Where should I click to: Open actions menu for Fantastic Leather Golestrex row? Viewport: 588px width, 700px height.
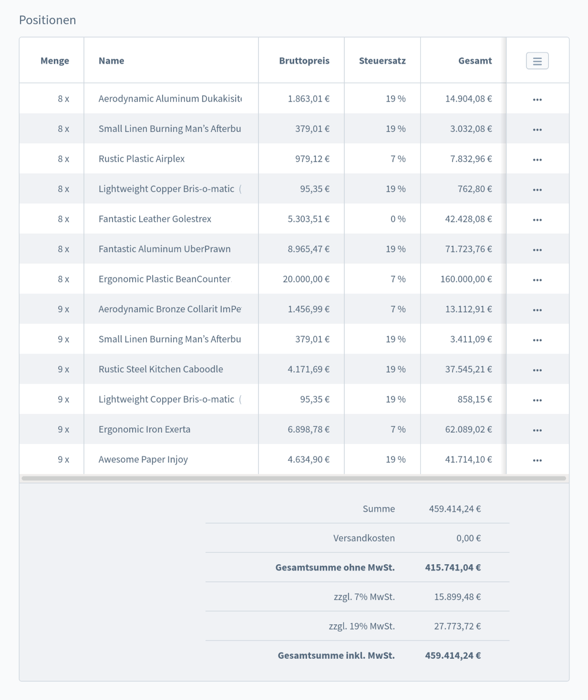coord(537,219)
